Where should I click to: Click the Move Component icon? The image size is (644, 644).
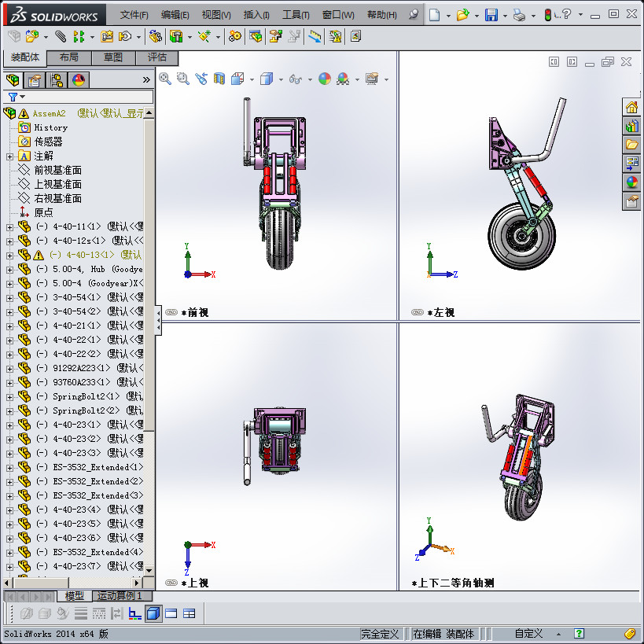click(x=125, y=36)
